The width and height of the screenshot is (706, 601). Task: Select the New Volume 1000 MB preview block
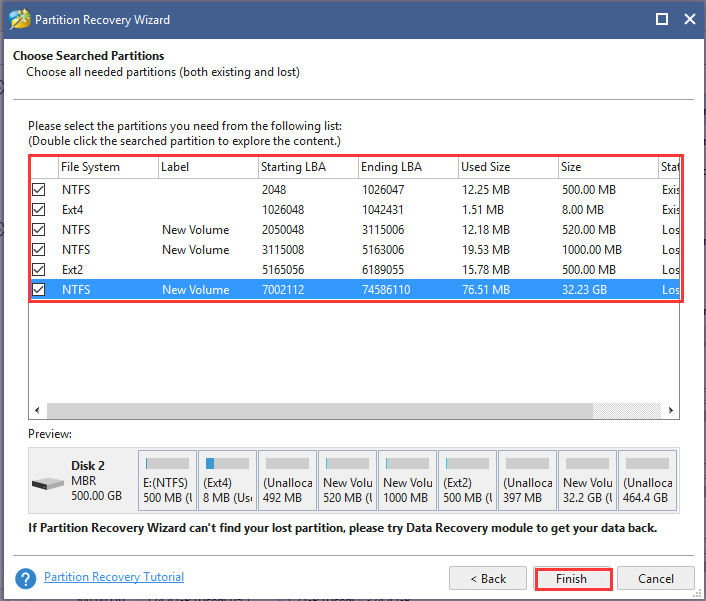407,481
